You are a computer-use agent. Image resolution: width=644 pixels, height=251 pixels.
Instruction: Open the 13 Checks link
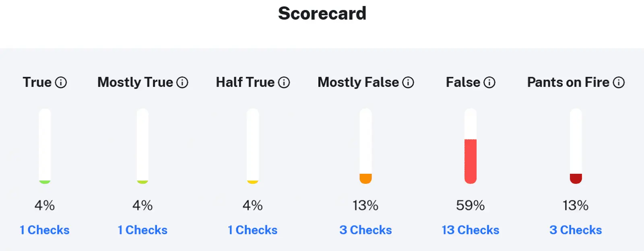(471, 230)
